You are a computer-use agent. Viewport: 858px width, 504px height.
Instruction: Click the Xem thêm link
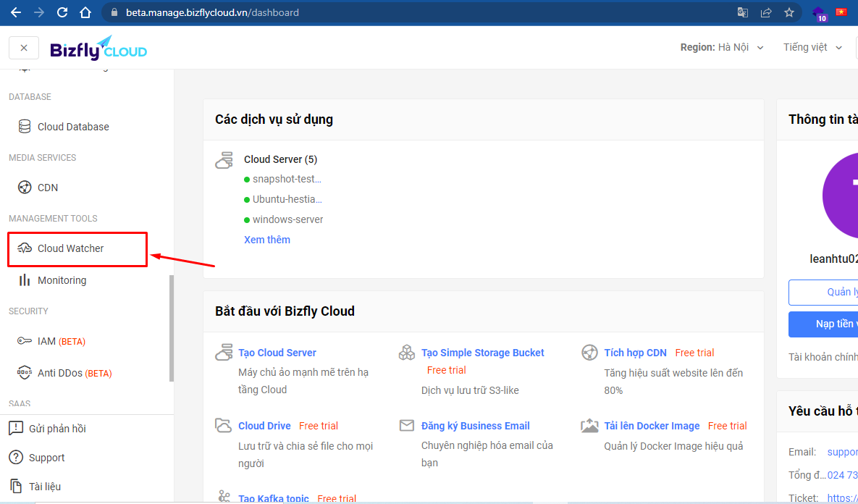(267, 240)
